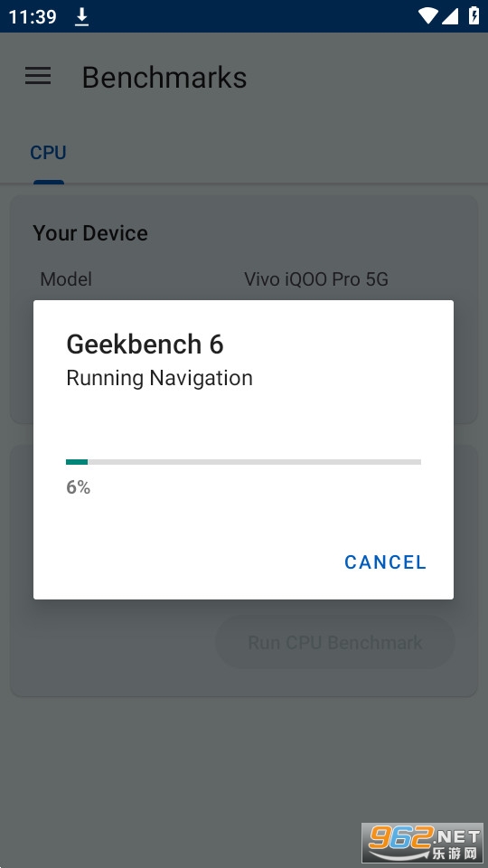Click the Benchmarks page title
The image size is (488, 868).
click(x=164, y=77)
